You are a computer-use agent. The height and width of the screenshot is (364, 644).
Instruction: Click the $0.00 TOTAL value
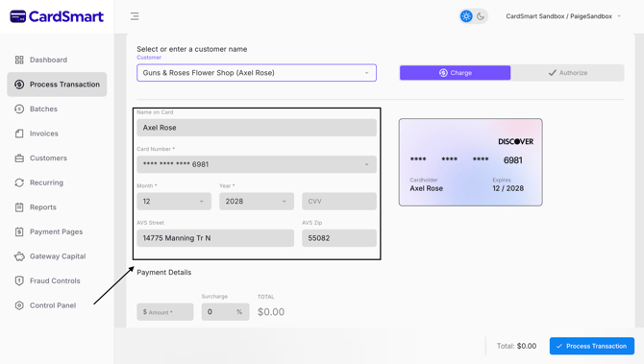pyautogui.click(x=271, y=312)
